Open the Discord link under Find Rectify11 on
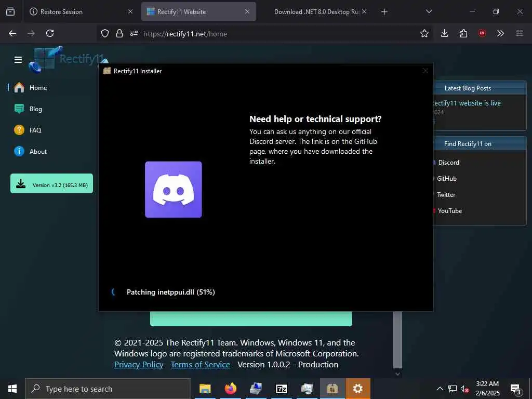This screenshot has height=399, width=532. pos(448,163)
